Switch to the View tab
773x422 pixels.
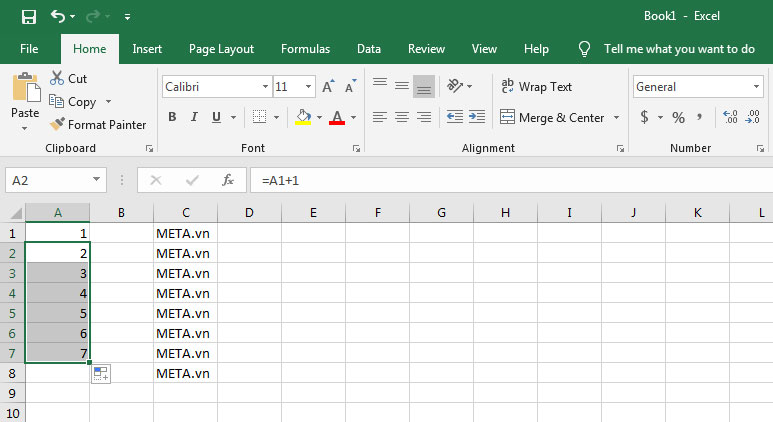tap(484, 49)
